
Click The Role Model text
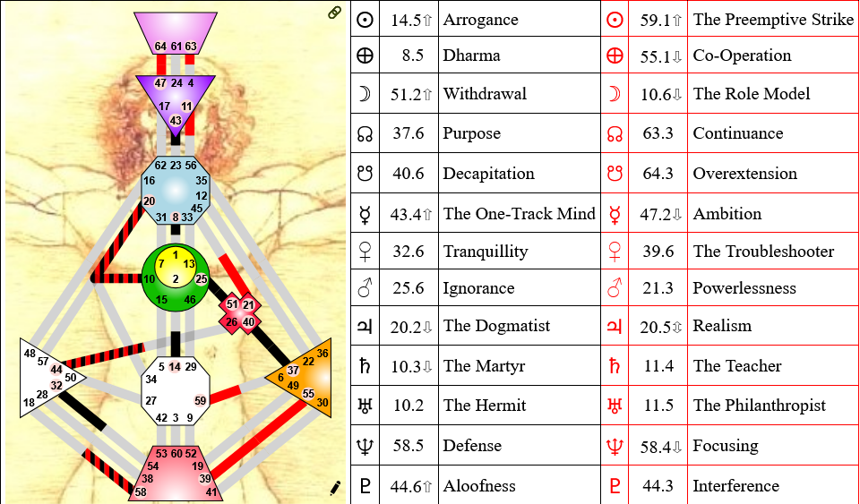752,94
